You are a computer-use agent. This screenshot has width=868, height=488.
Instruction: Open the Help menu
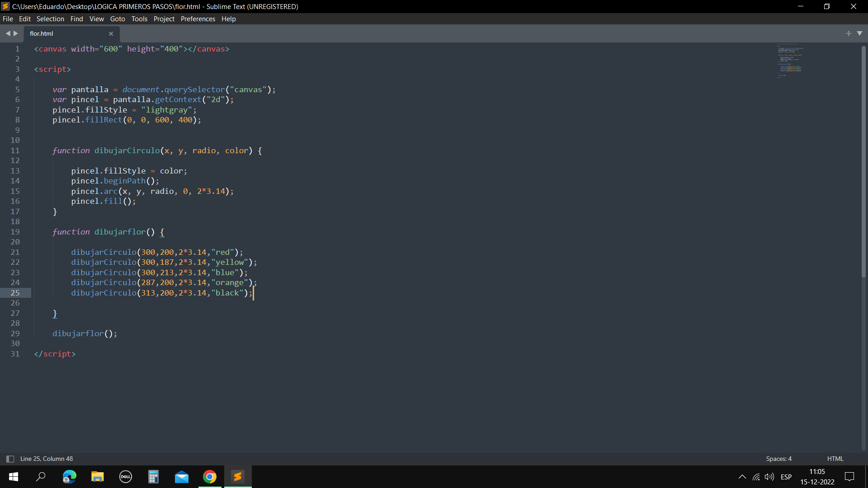(228, 19)
